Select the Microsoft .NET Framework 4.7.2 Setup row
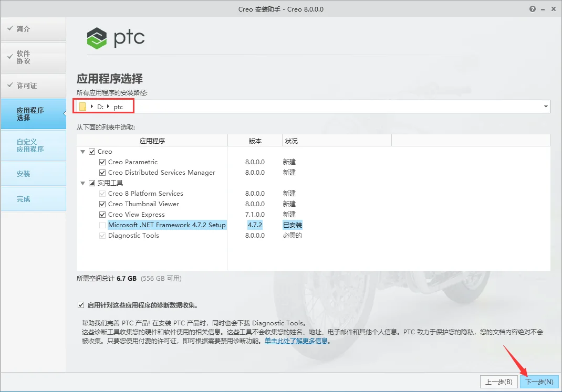 coord(167,225)
